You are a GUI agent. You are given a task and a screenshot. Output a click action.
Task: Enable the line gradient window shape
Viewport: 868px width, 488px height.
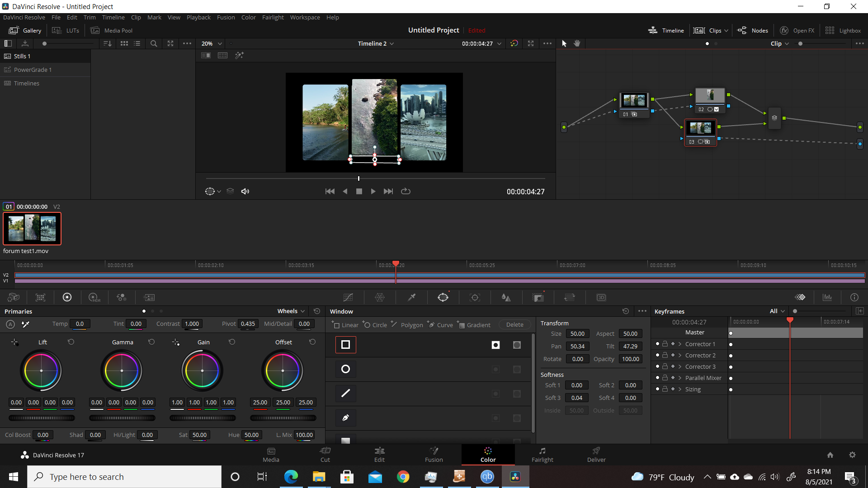(345, 394)
